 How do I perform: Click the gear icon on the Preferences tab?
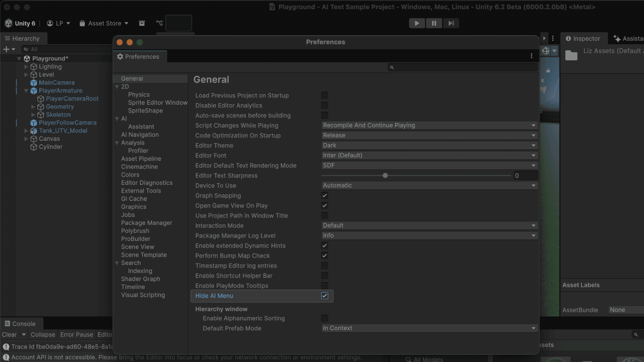(x=120, y=56)
